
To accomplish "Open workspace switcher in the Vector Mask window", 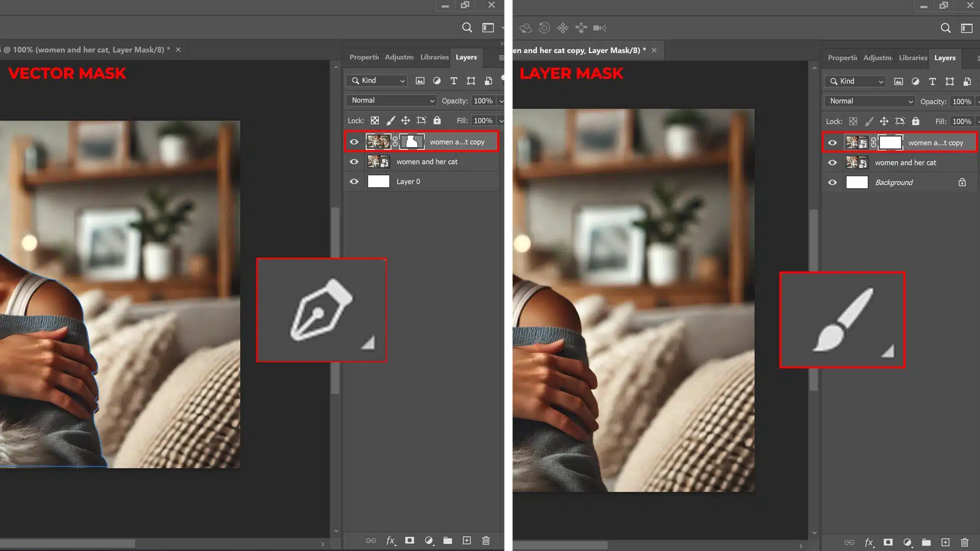I will (488, 28).
